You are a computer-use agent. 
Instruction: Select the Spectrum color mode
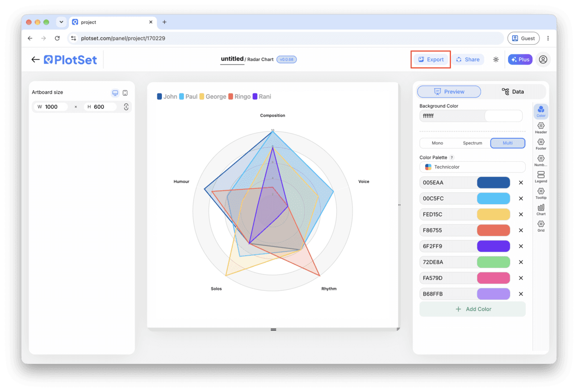pos(473,143)
